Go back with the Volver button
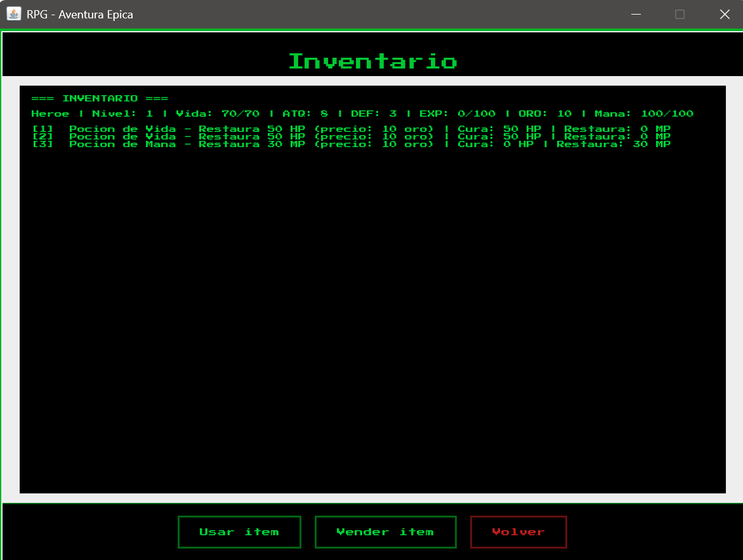Viewport: 743px width, 560px height. [x=518, y=531]
